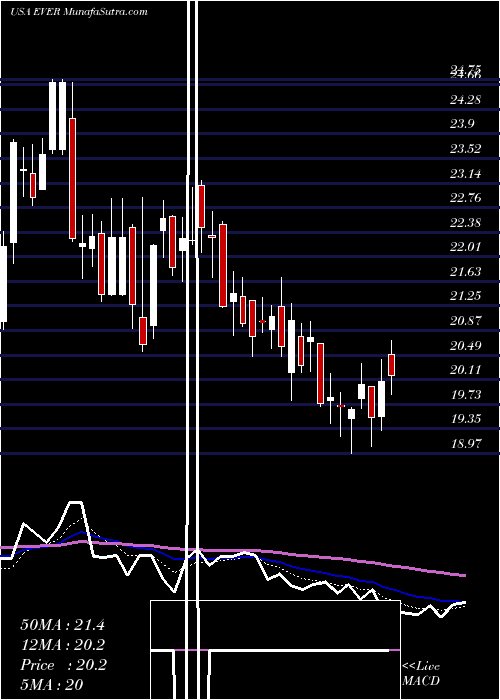Click the 21.63 price axis label
The height and width of the screenshot is (700, 500).
pyautogui.click(x=466, y=271)
